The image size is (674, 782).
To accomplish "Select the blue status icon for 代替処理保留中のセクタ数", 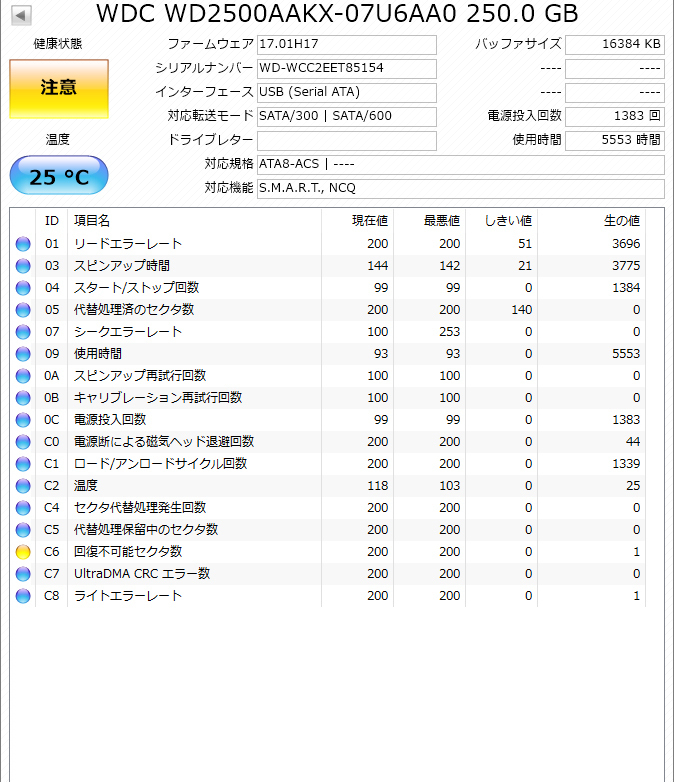I will click(23, 530).
